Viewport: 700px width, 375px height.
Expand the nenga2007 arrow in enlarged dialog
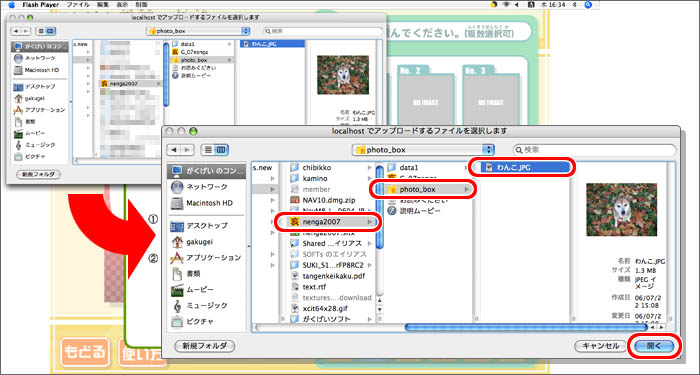[370, 221]
